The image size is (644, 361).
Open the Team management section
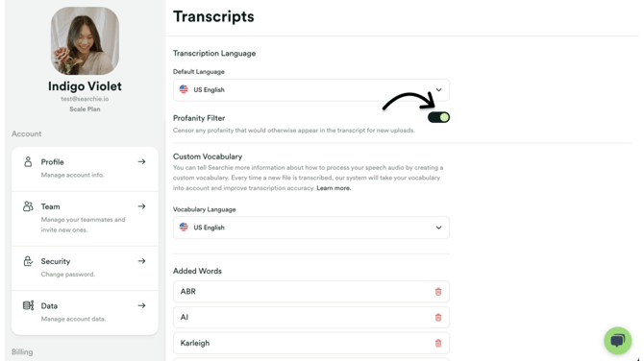(85, 219)
